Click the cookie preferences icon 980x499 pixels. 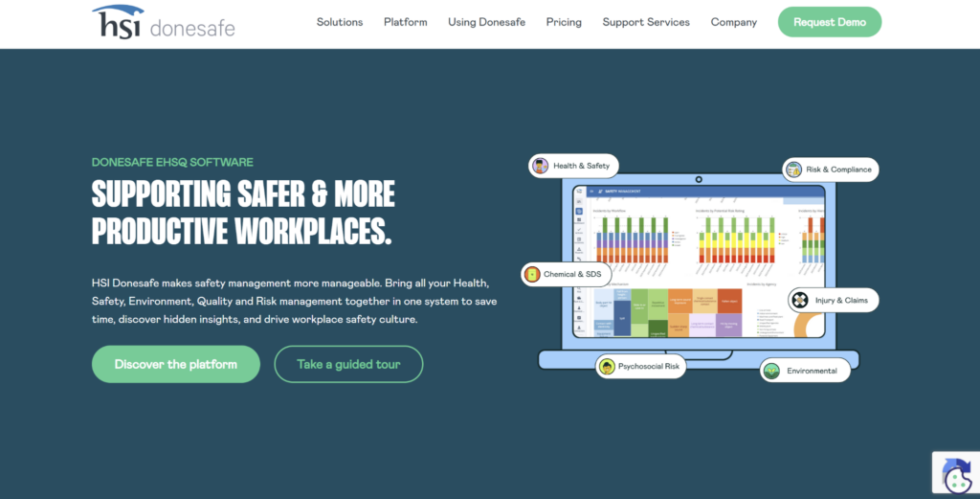[958, 480]
